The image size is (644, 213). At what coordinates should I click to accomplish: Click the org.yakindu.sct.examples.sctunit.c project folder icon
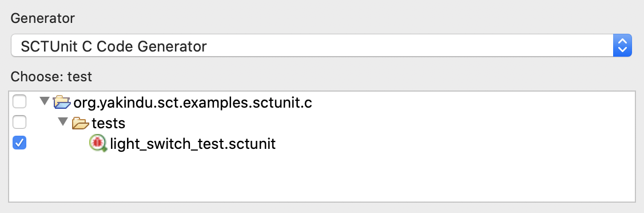pyautogui.click(x=62, y=101)
